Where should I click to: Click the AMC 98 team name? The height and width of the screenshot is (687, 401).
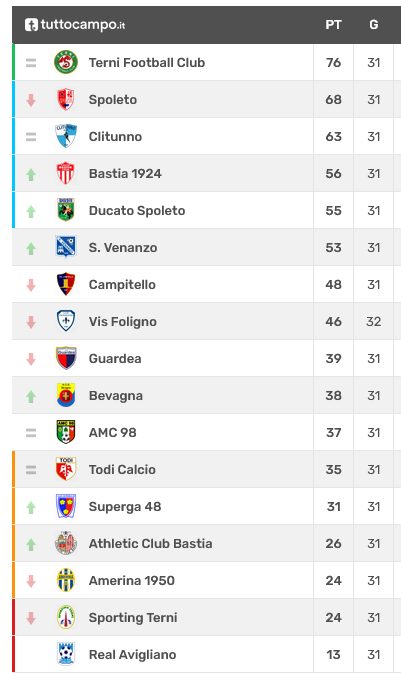pos(113,433)
